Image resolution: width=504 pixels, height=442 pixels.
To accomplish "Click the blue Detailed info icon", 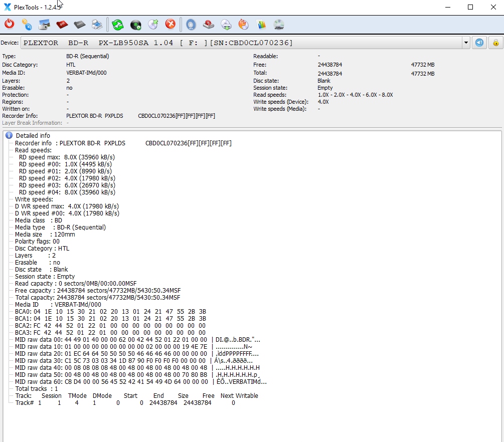I will pyautogui.click(x=9, y=135).
